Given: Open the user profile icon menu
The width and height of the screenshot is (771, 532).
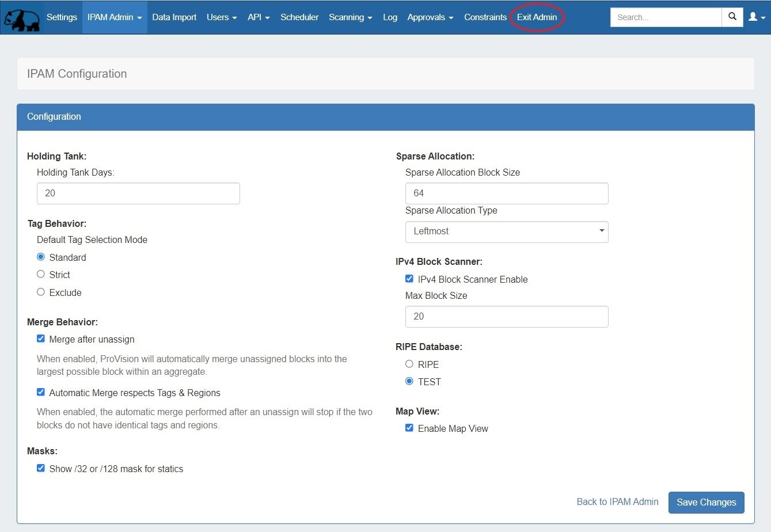Looking at the screenshot, I should click(756, 17).
